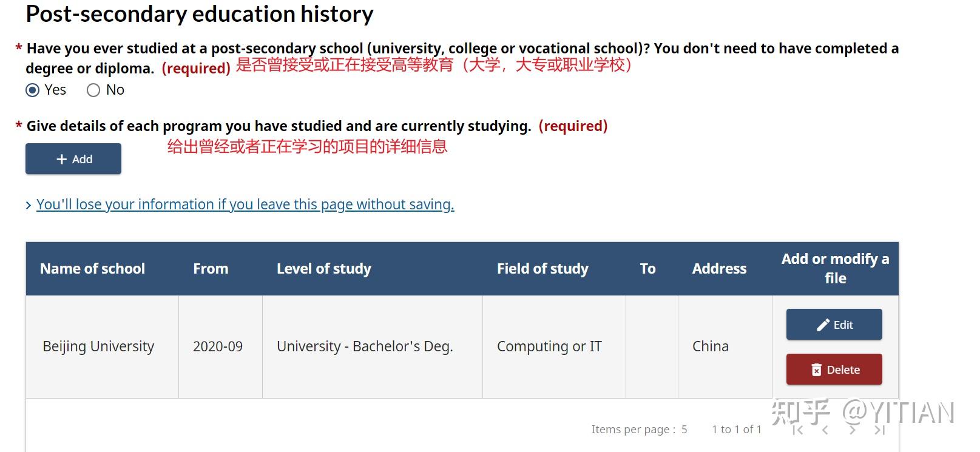Click the From column header
This screenshot has height=452, width=980.
coord(211,269)
